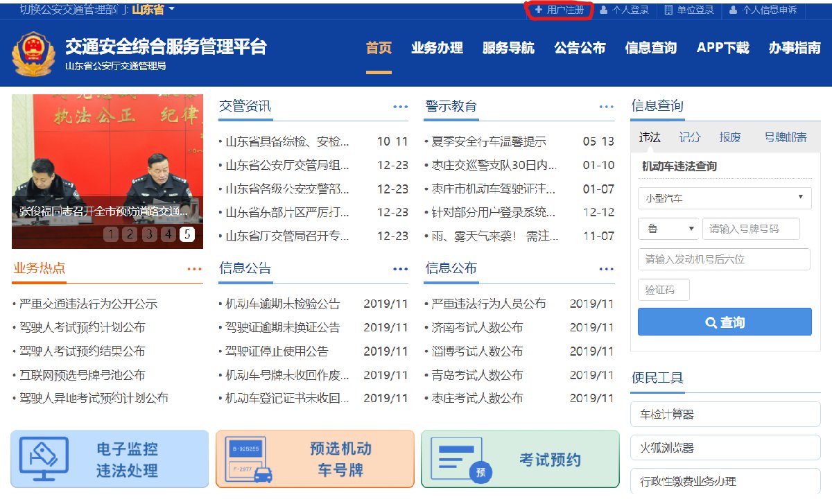
Task: Open the 小型汽车 vehicle type dropdown
Action: [x=724, y=198]
